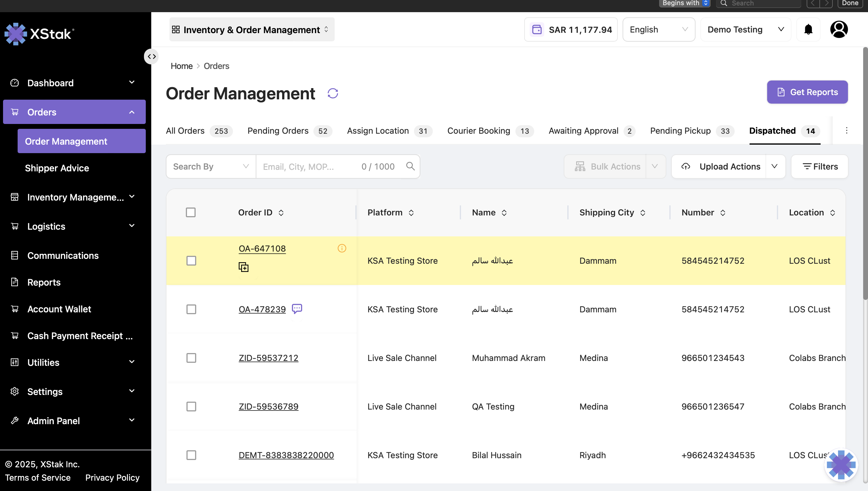Click the info icon on order OA-647108
868x491 pixels.
click(342, 249)
